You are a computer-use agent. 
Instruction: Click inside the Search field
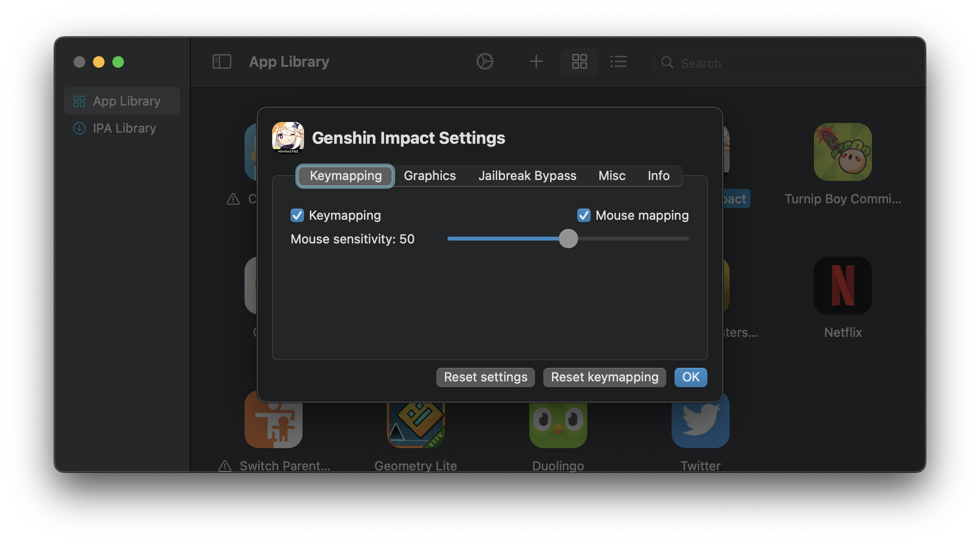(x=784, y=62)
